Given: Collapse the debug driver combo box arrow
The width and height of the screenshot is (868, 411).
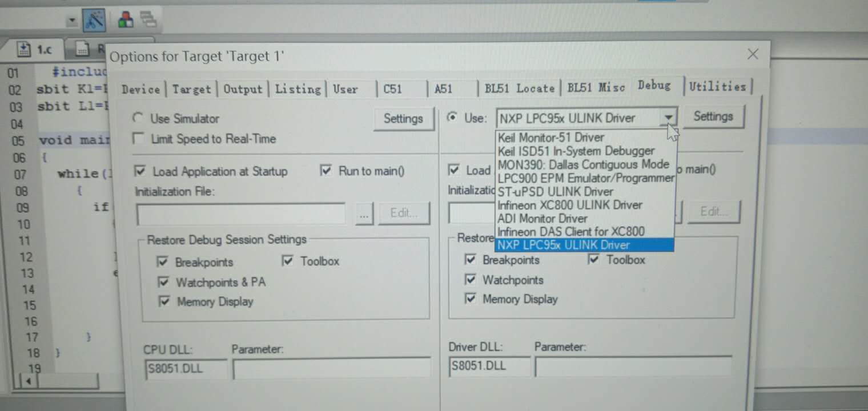Looking at the screenshot, I should [668, 118].
